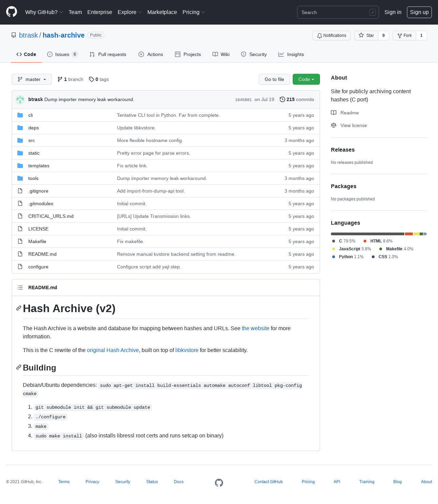Open README table of contents list icon
The image size is (438, 504).
(x=20, y=288)
